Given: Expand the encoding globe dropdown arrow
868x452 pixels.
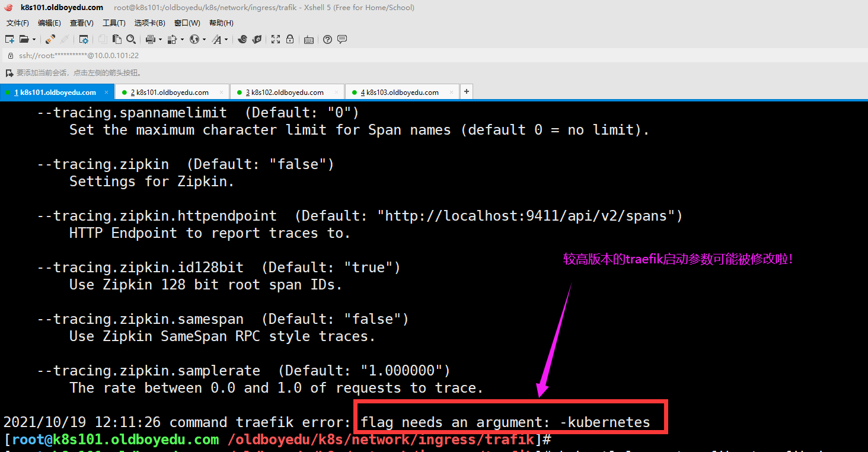Looking at the screenshot, I should pyautogui.click(x=204, y=40).
